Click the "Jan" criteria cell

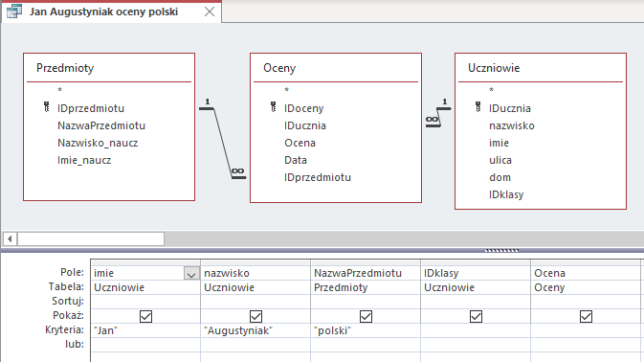[145, 330]
